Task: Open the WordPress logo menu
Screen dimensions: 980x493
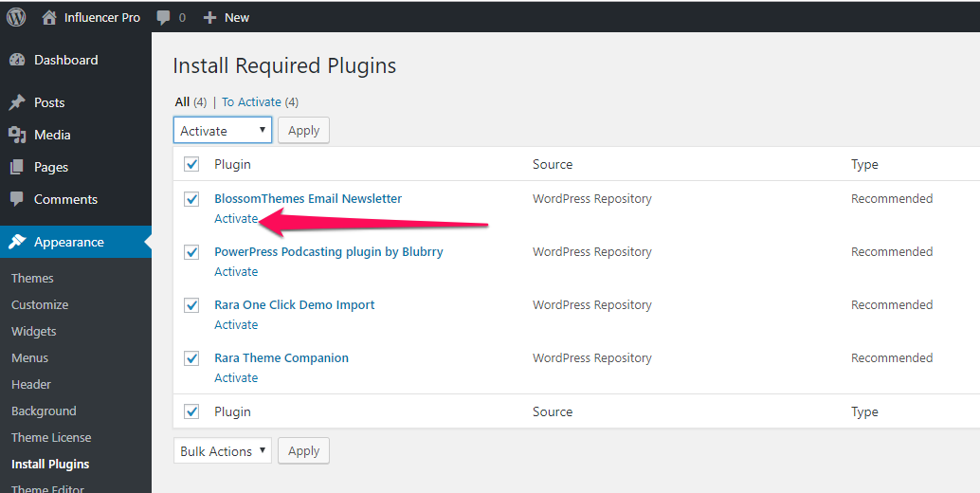Action: pyautogui.click(x=16, y=17)
